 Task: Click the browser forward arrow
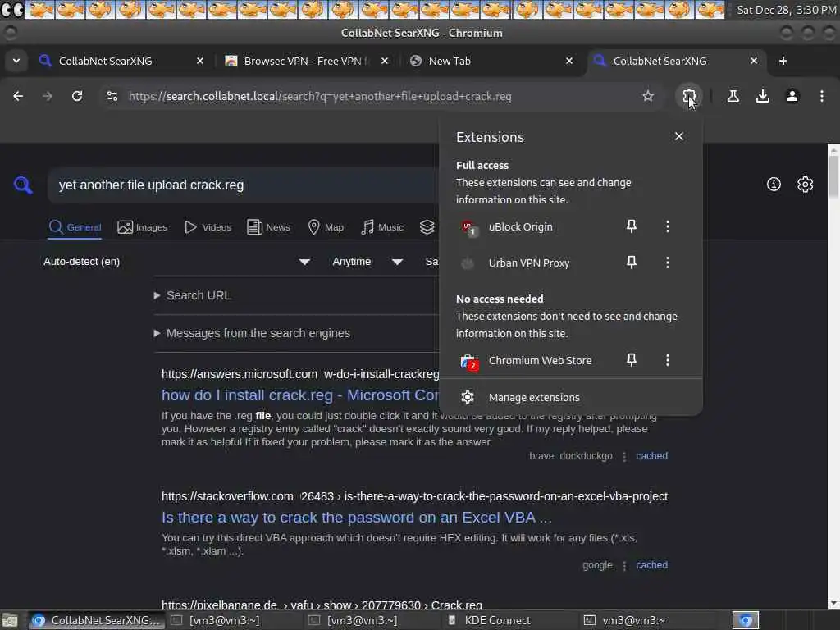pyautogui.click(x=48, y=96)
